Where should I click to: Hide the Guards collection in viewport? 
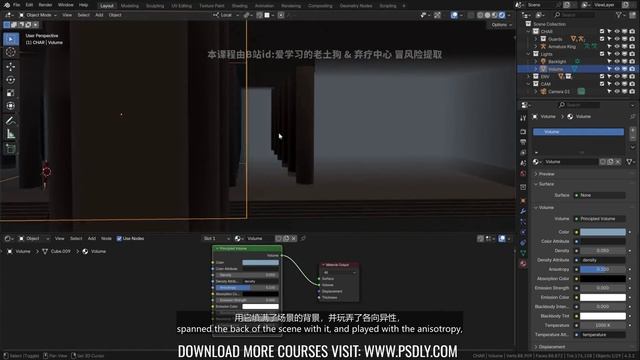pos(617,39)
